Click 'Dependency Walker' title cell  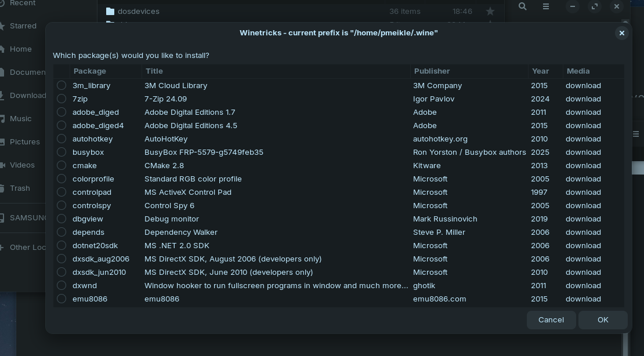tap(180, 233)
